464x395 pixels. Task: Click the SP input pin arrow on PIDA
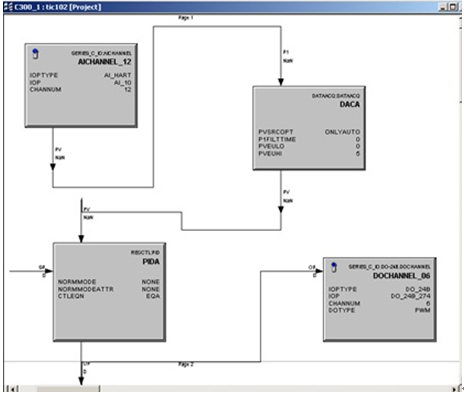49,271
